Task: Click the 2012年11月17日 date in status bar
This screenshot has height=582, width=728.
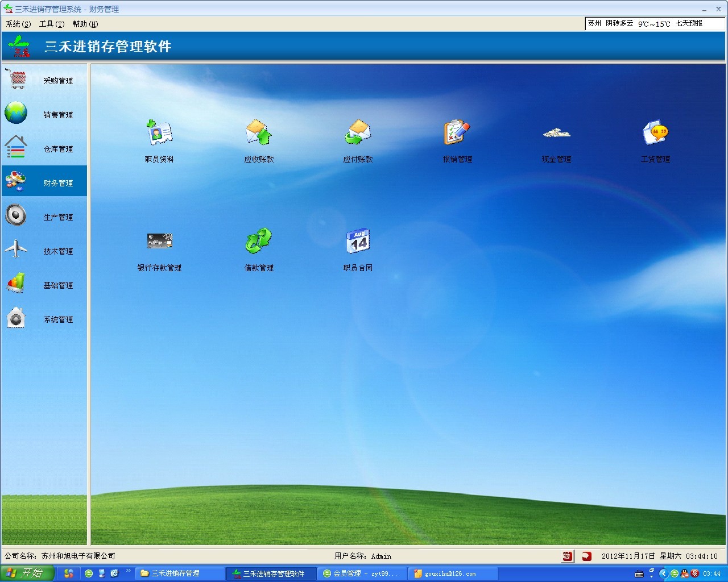Action: pyautogui.click(x=628, y=556)
